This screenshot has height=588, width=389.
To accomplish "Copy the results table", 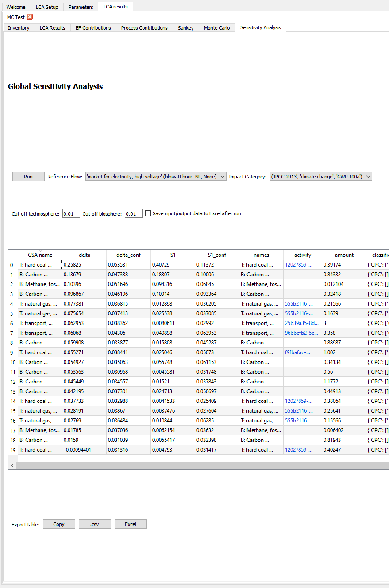I will [x=58, y=524].
